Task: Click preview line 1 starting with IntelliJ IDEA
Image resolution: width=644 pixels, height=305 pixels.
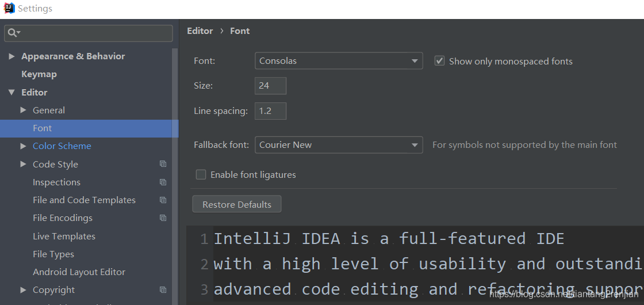Action: click(389, 238)
